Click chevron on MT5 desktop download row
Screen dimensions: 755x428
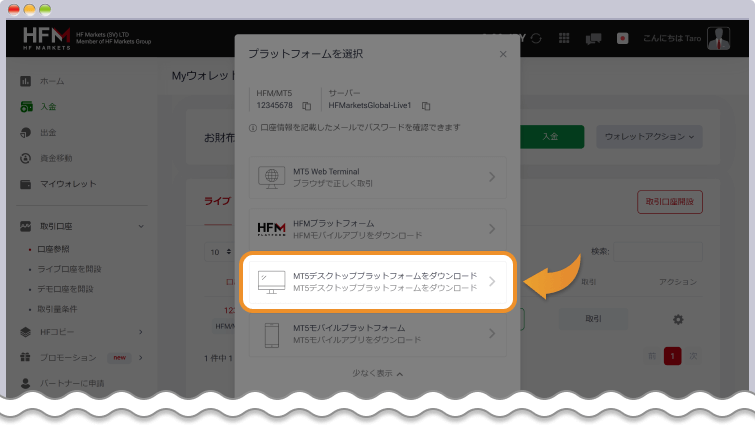(x=492, y=282)
